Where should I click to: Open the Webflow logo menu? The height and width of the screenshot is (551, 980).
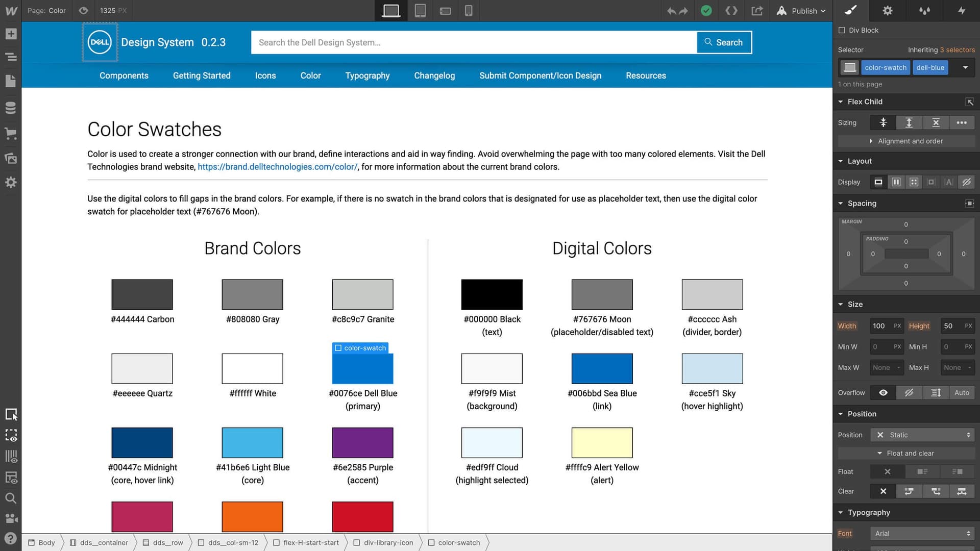(x=11, y=10)
